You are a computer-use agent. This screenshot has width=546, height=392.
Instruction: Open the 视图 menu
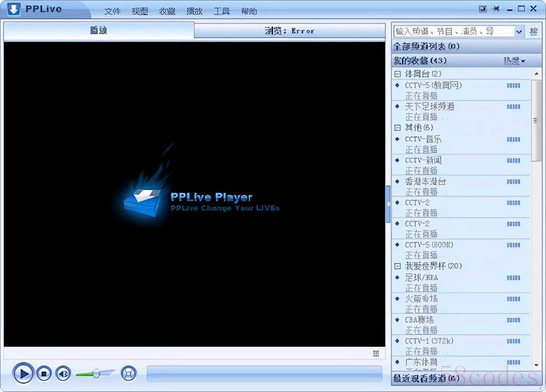(140, 11)
